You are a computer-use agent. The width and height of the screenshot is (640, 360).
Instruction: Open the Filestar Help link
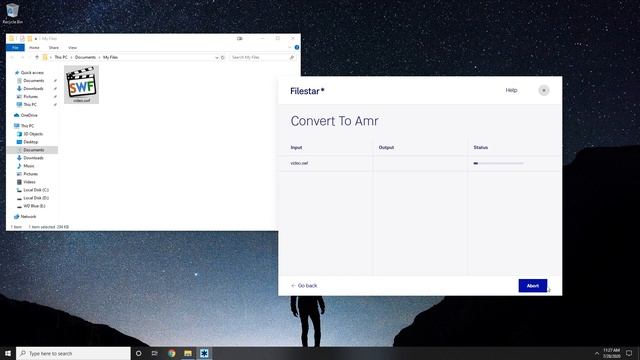coord(511,90)
